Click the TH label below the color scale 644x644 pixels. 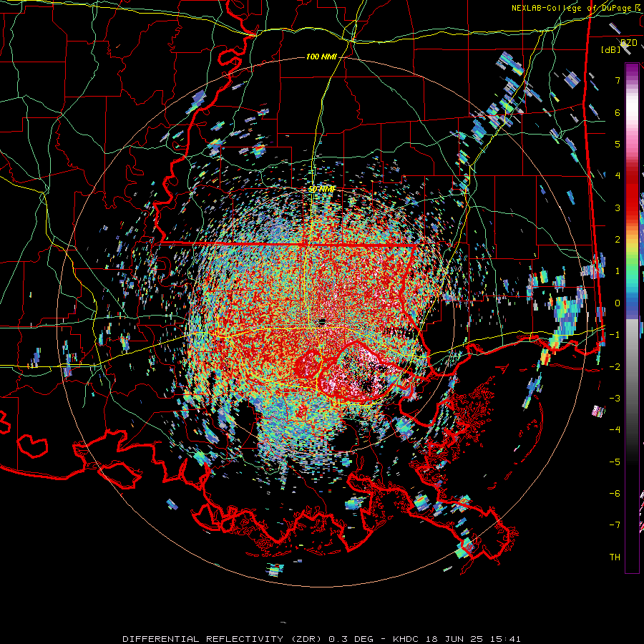click(x=615, y=557)
